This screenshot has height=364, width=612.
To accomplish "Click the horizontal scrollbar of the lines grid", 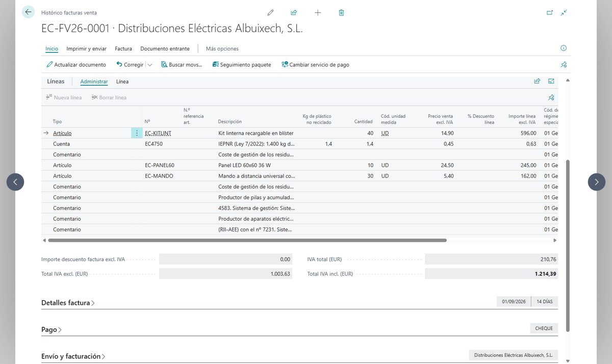I will 247,240.
